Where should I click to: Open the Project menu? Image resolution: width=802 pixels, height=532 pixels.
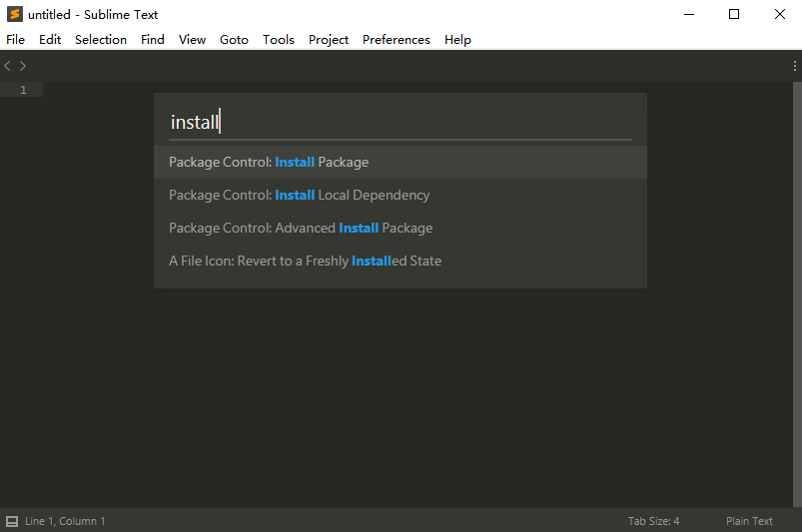(329, 40)
